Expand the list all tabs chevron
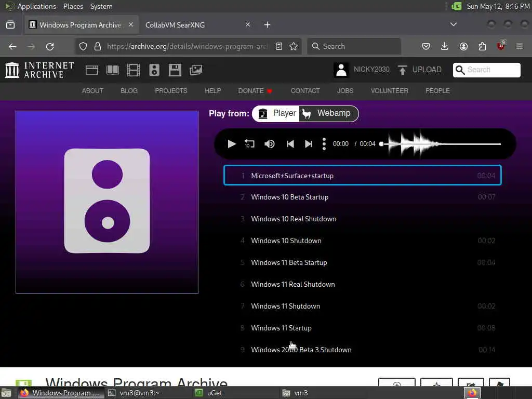This screenshot has height=399, width=532. click(x=453, y=24)
